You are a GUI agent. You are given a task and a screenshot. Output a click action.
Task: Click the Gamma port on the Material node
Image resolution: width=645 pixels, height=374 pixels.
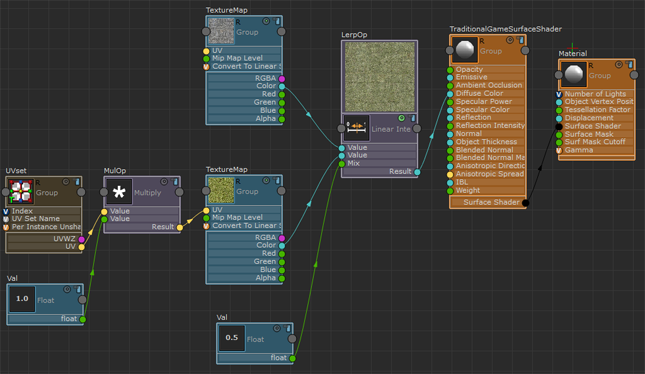coord(559,151)
